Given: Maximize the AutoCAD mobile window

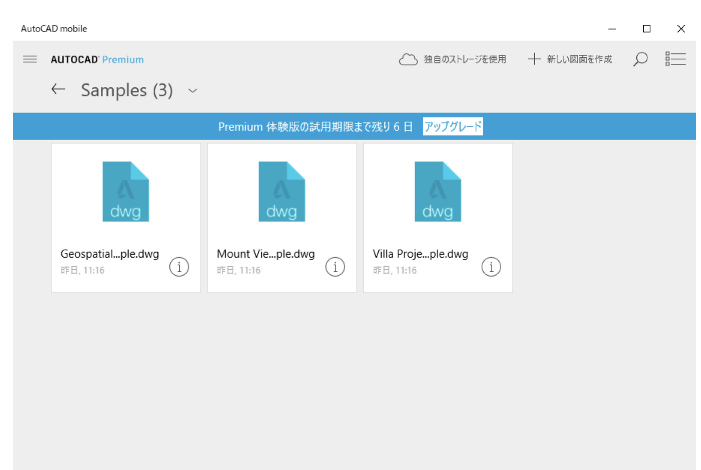Looking at the screenshot, I should click(646, 29).
